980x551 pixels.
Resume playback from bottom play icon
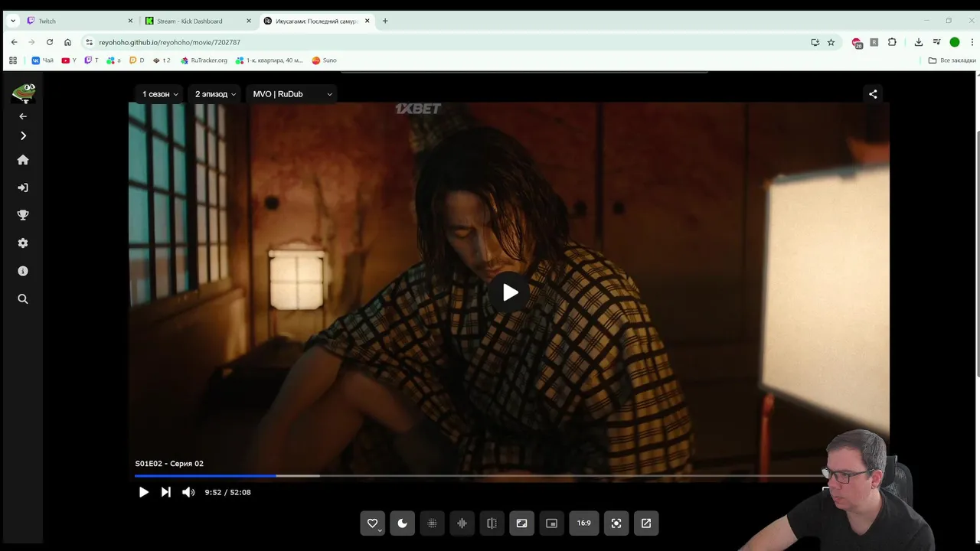(x=143, y=492)
